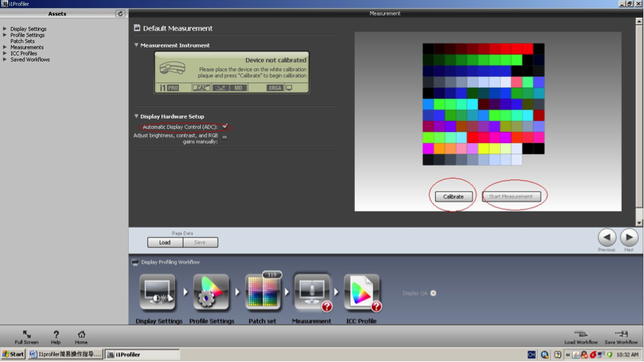Screen dimensions: 644x362
Task: Collapse the Display Hardware Setup section
Action: coord(136,116)
